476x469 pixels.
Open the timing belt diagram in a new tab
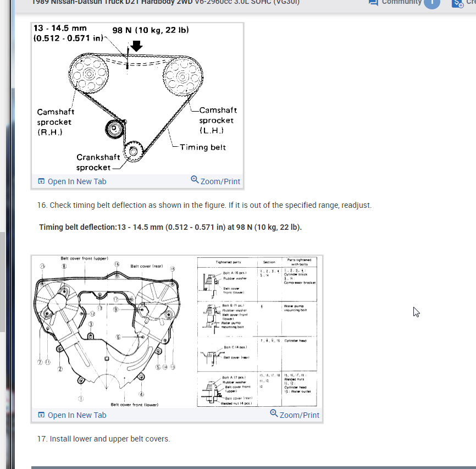pyautogui.click(x=77, y=181)
